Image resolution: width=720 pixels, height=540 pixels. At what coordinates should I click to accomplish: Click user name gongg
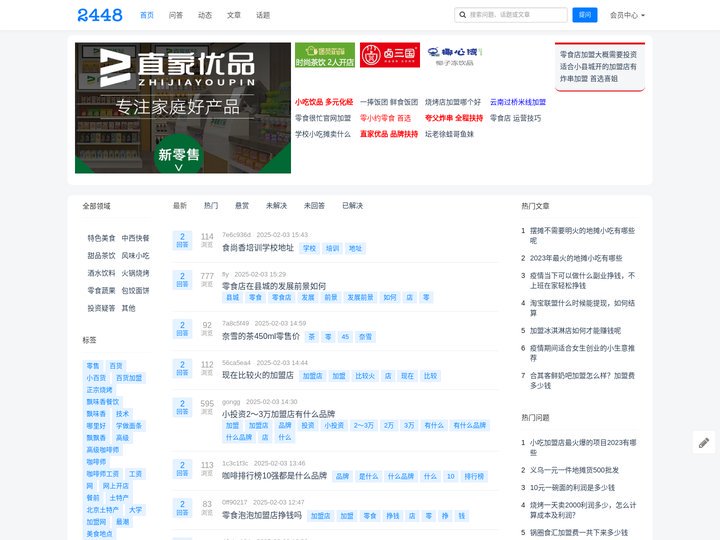pos(231,402)
